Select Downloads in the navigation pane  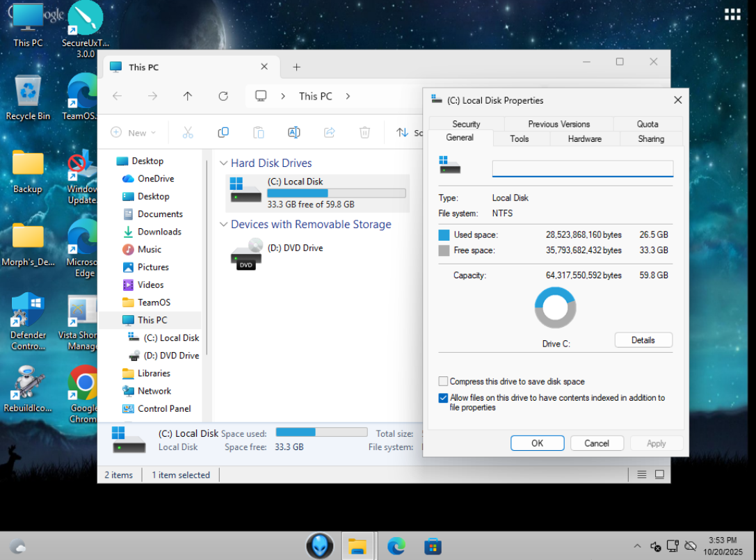coord(159,232)
